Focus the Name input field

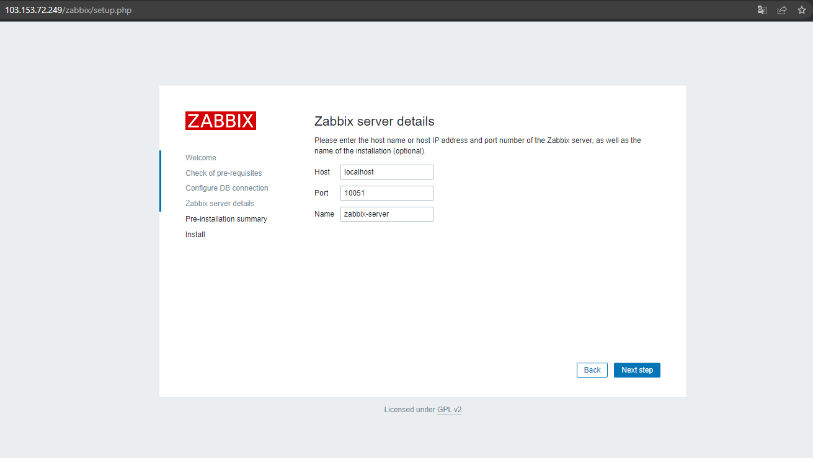[387, 214]
